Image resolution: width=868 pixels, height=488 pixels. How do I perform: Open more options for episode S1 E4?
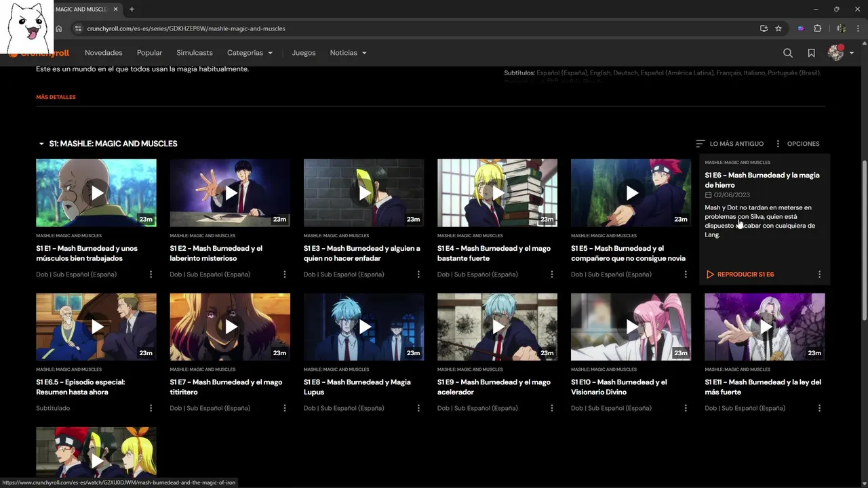551,274
